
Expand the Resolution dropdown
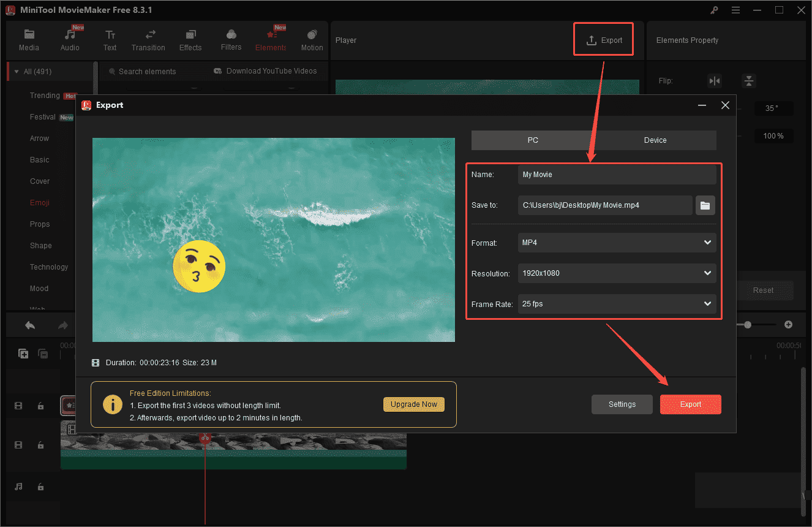coord(616,273)
